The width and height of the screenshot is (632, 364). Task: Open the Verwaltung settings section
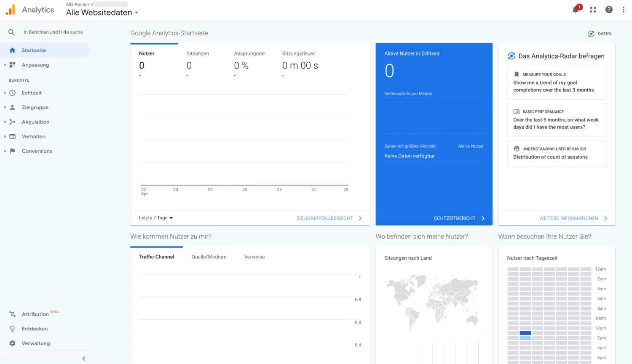36,343
